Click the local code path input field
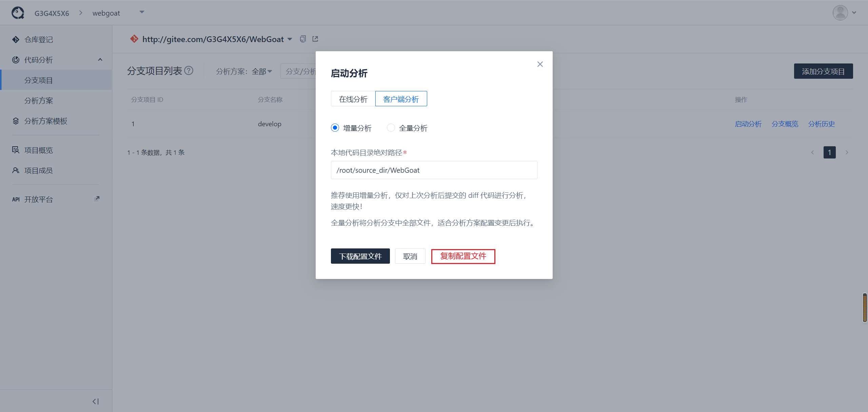The height and width of the screenshot is (412, 868). click(434, 170)
